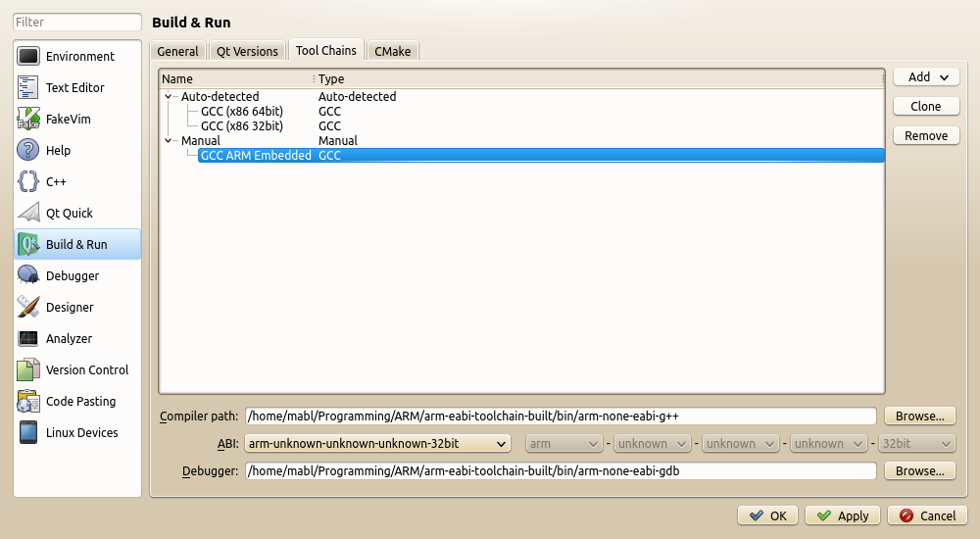Open Text Editor category label
The height and width of the screenshot is (539, 980).
coord(75,87)
